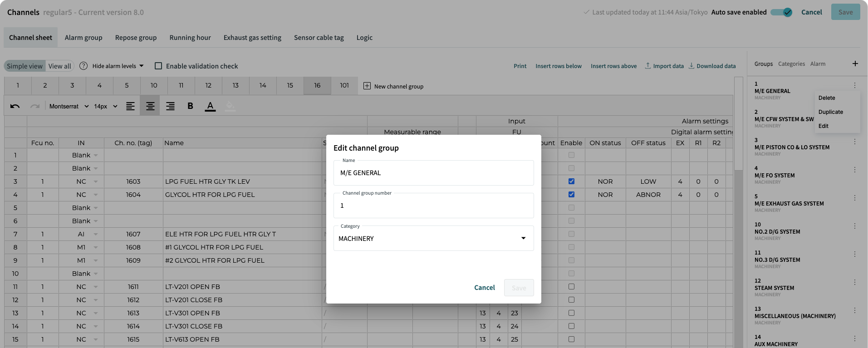The width and height of the screenshot is (868, 348).
Task: Open IN dropdown for row 1 Blank
Action: tap(96, 155)
